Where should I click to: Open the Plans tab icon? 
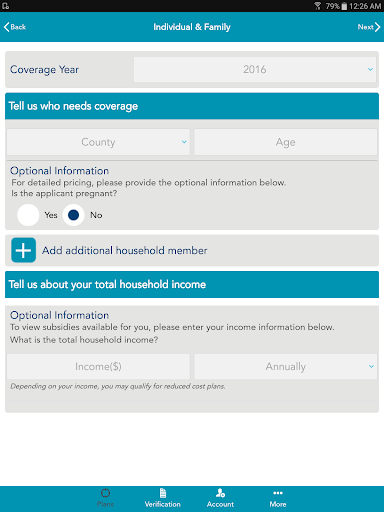[x=105, y=493]
